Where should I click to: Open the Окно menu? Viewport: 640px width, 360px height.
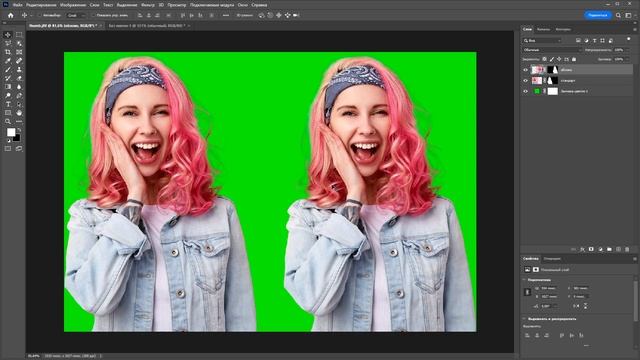242,5
